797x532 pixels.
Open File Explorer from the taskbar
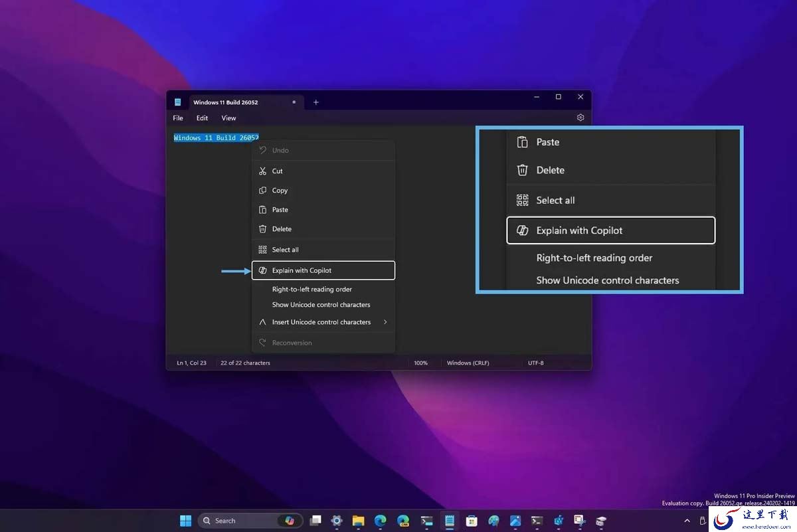pos(358,521)
